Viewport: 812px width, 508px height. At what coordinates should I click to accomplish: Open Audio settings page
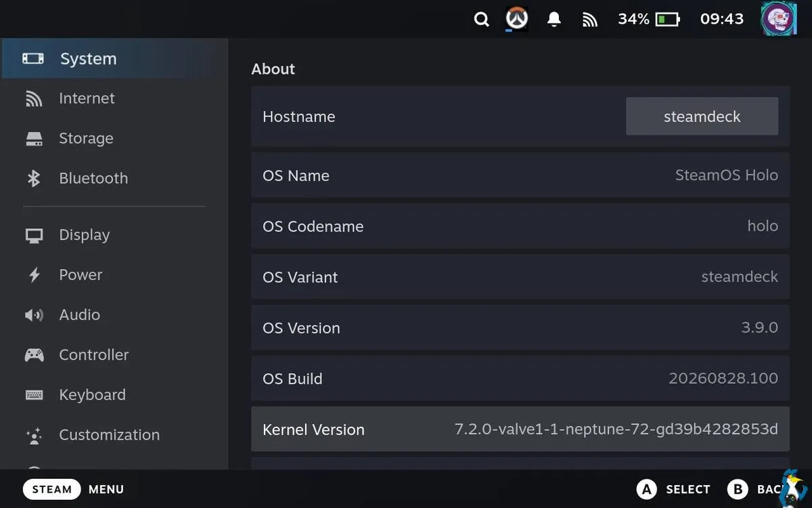coord(114,315)
